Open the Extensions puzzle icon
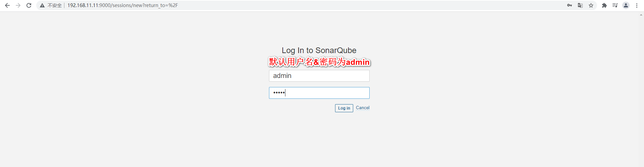Viewport: 644px width, 167px height. tap(604, 5)
